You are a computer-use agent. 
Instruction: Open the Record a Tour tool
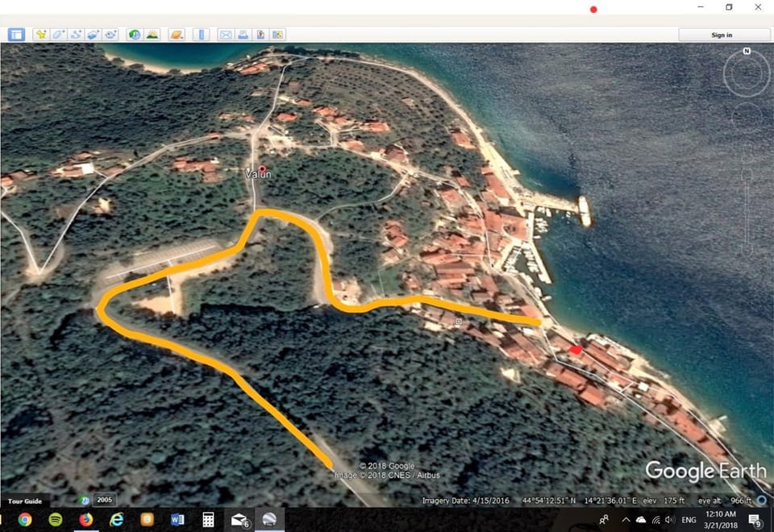[110, 35]
